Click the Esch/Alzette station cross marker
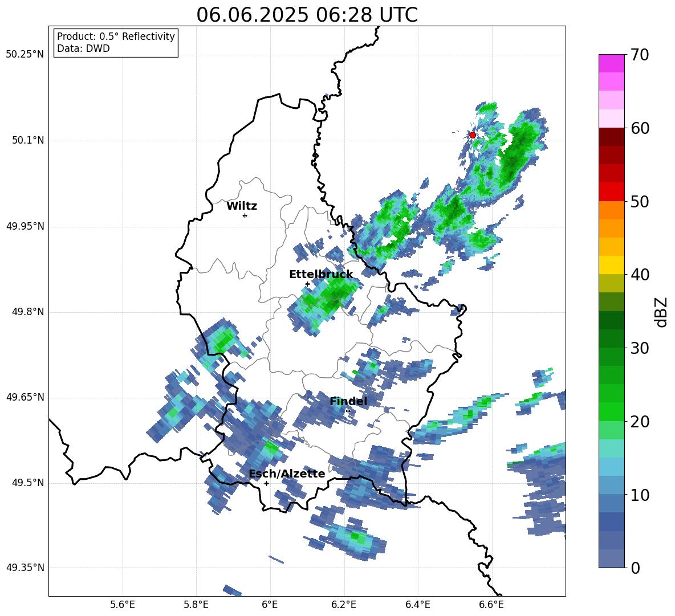 click(x=266, y=483)
